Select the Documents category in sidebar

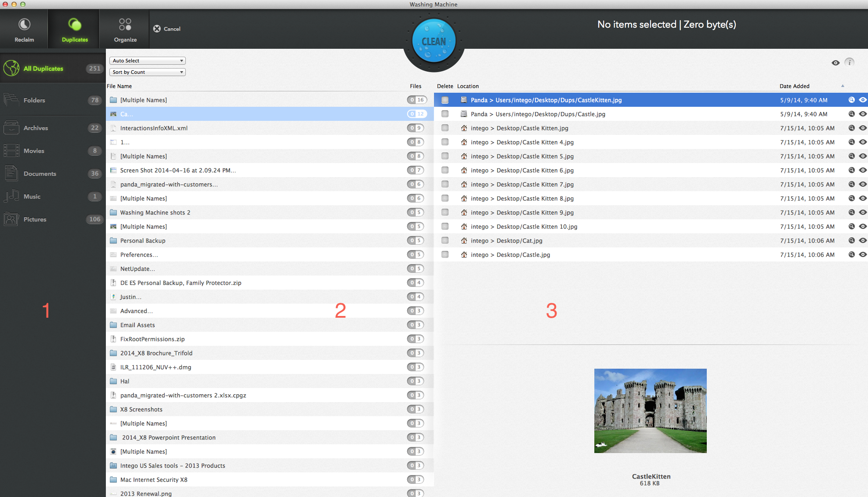click(x=53, y=174)
